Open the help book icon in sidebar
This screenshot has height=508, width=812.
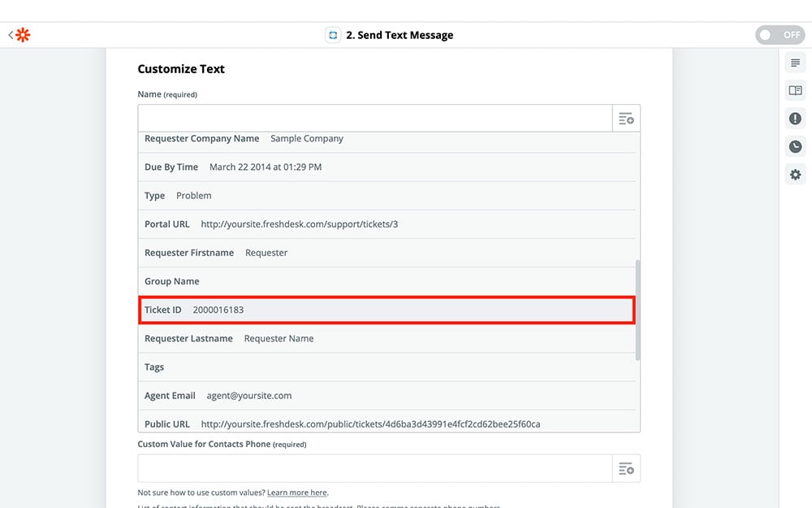pyautogui.click(x=795, y=91)
